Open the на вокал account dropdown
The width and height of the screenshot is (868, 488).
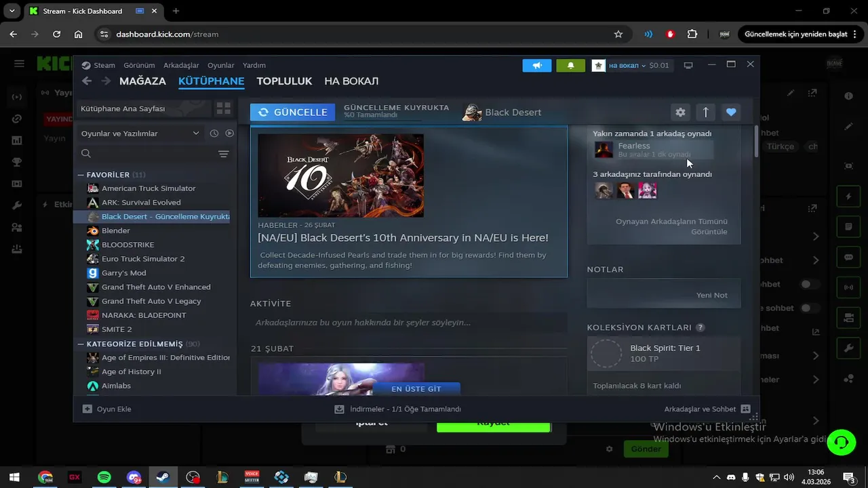(x=627, y=65)
